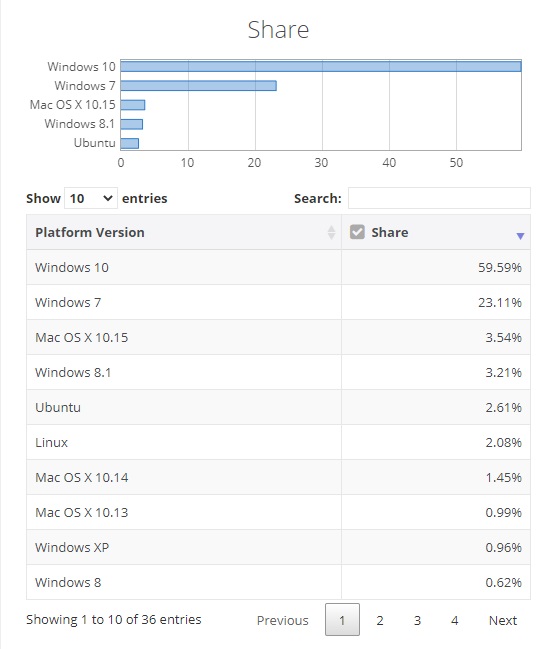Select the Windows 10 table row name

pyautogui.click(x=72, y=267)
